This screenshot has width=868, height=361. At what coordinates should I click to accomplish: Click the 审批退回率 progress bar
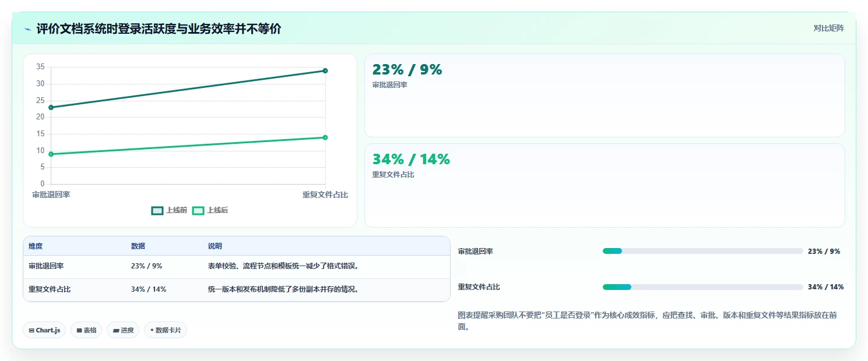click(703, 251)
